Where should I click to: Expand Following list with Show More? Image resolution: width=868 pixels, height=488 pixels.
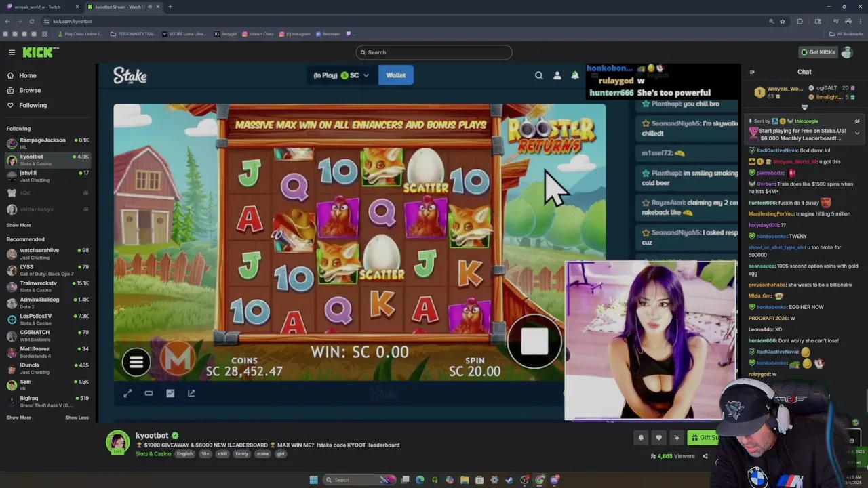point(19,225)
